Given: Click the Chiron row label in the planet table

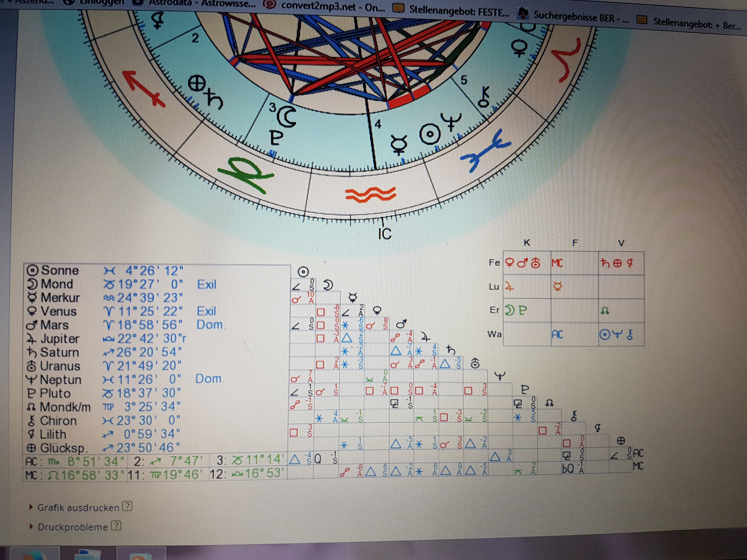Looking at the screenshot, I should [58, 421].
